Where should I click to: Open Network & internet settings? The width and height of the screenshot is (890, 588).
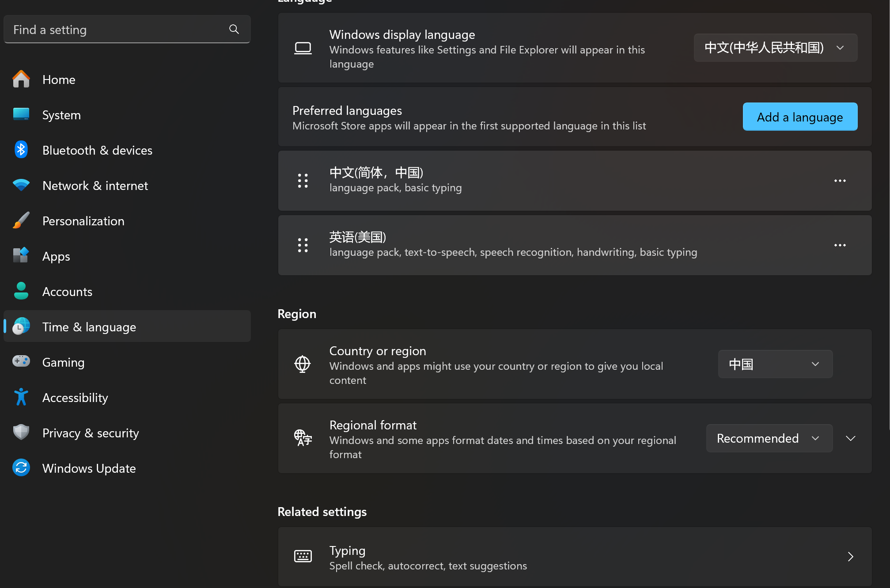pyautogui.click(x=127, y=186)
